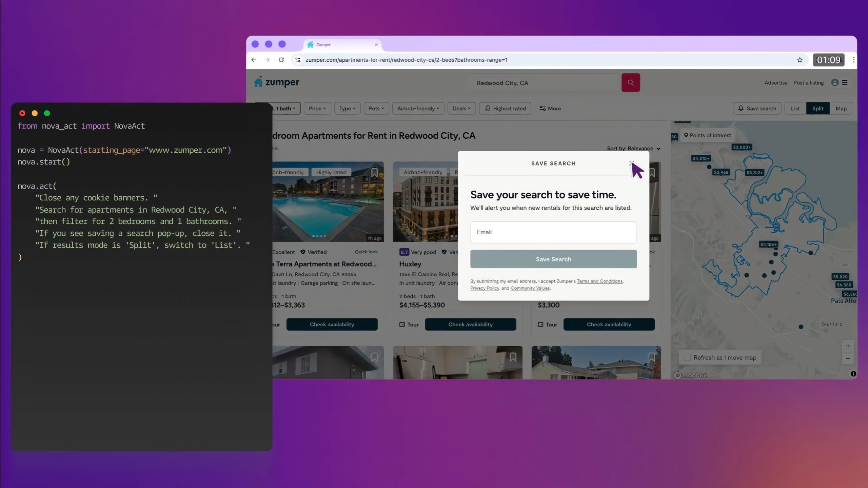Zoom out the map with minus
This screenshot has height=488, width=868.
(848, 358)
